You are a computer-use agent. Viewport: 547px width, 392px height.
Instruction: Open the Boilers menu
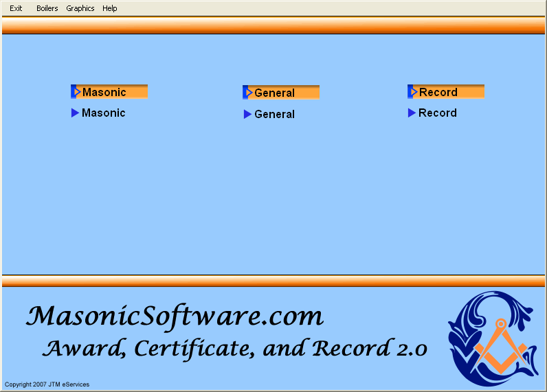point(47,8)
